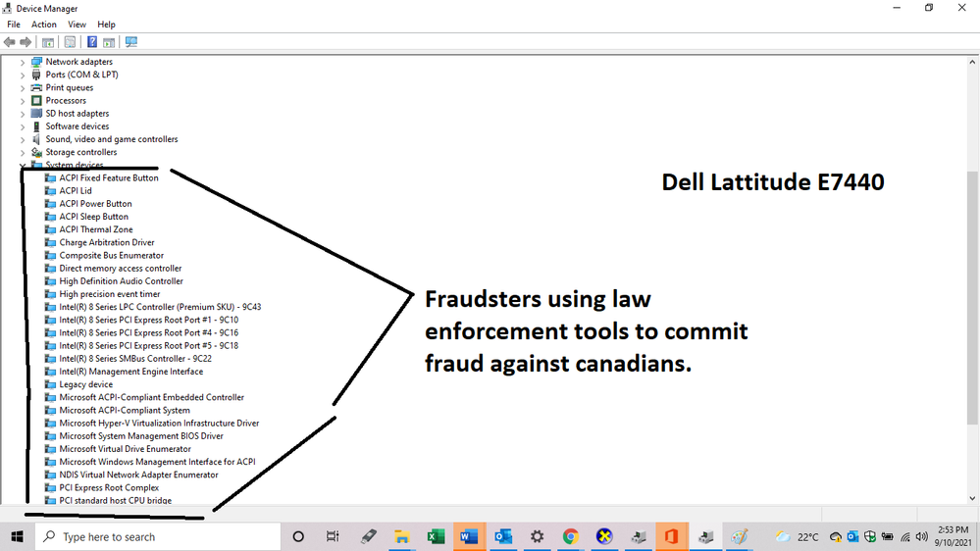Image resolution: width=980 pixels, height=551 pixels.
Task: Select Microsoft System Management BIOS Driver
Action: 141,436
